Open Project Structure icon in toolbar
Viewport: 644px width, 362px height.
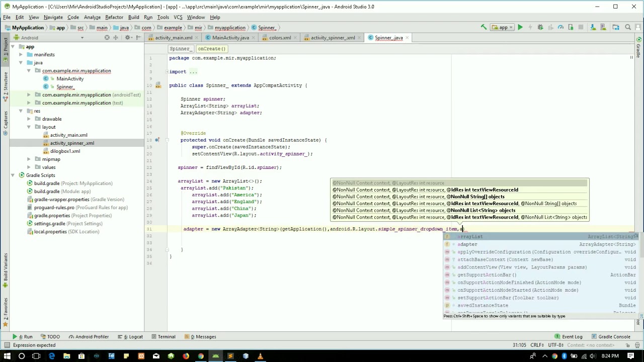point(615,28)
